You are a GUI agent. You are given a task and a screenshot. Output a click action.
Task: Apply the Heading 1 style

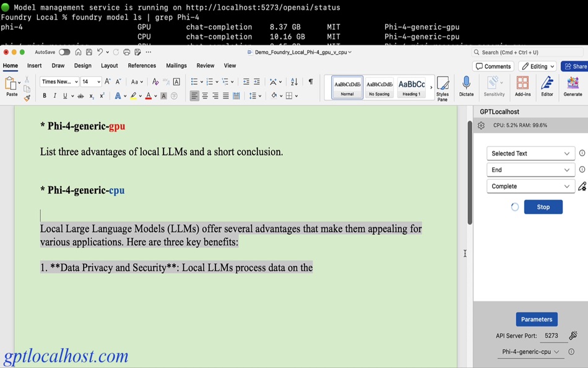tap(412, 87)
